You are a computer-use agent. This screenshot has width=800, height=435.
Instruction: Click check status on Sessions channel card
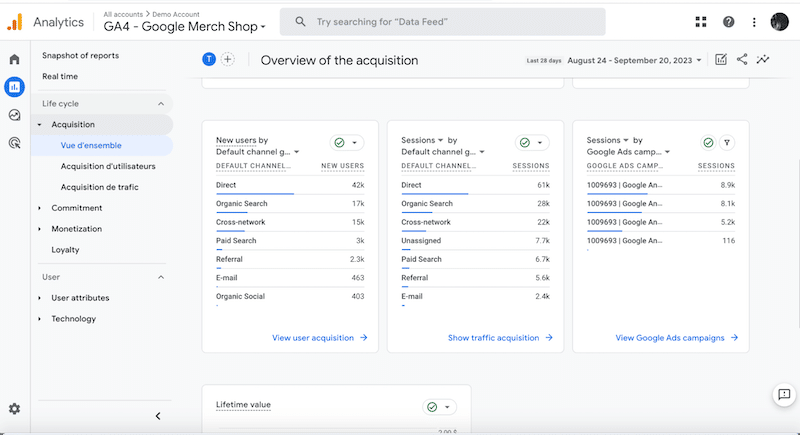click(x=524, y=143)
